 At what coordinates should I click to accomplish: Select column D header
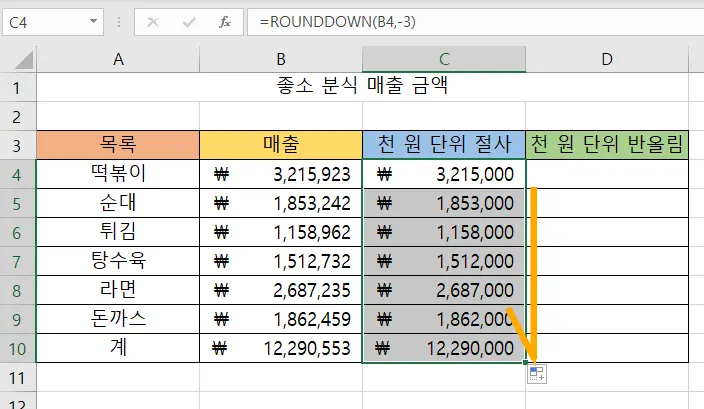[x=607, y=59]
